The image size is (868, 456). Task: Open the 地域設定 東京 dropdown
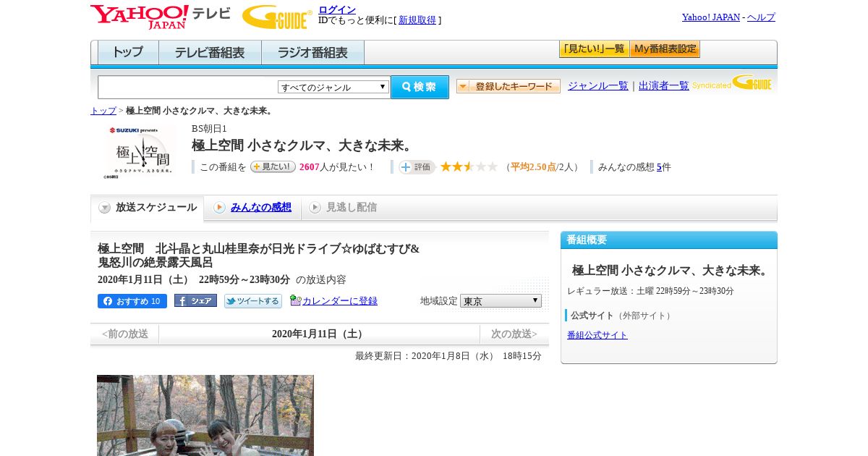pos(501,300)
